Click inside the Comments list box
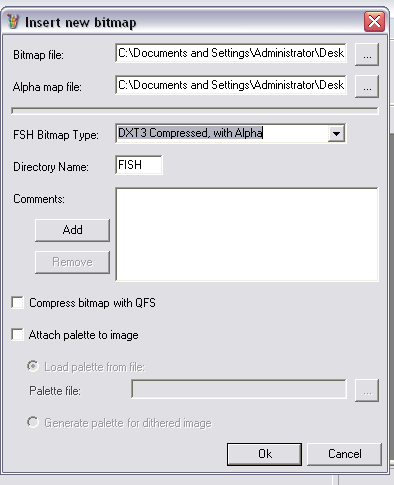 click(x=247, y=234)
